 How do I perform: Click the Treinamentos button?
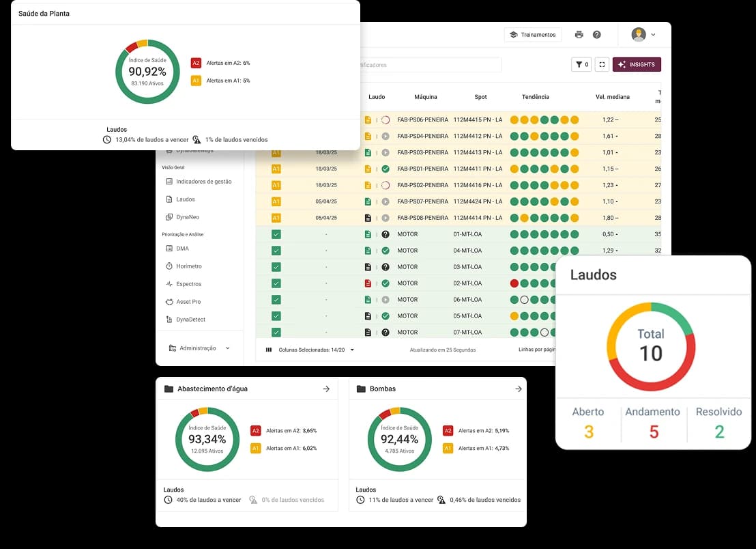click(x=532, y=35)
